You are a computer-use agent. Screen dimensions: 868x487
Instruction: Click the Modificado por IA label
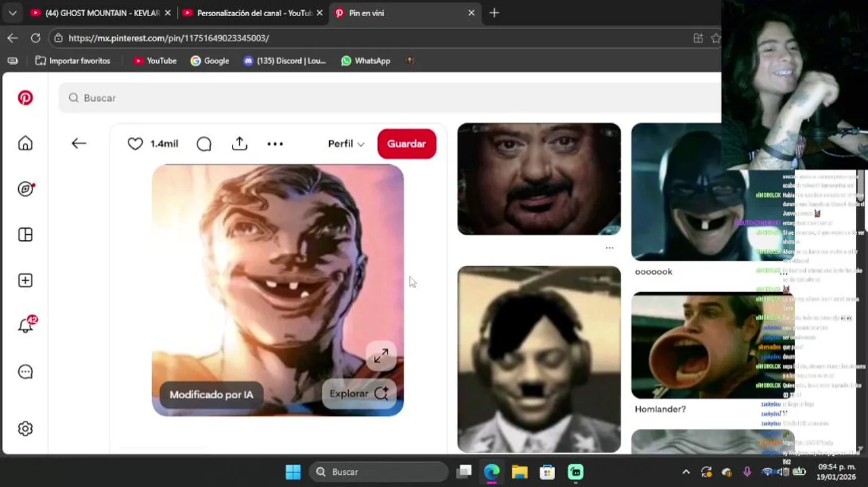pos(211,394)
